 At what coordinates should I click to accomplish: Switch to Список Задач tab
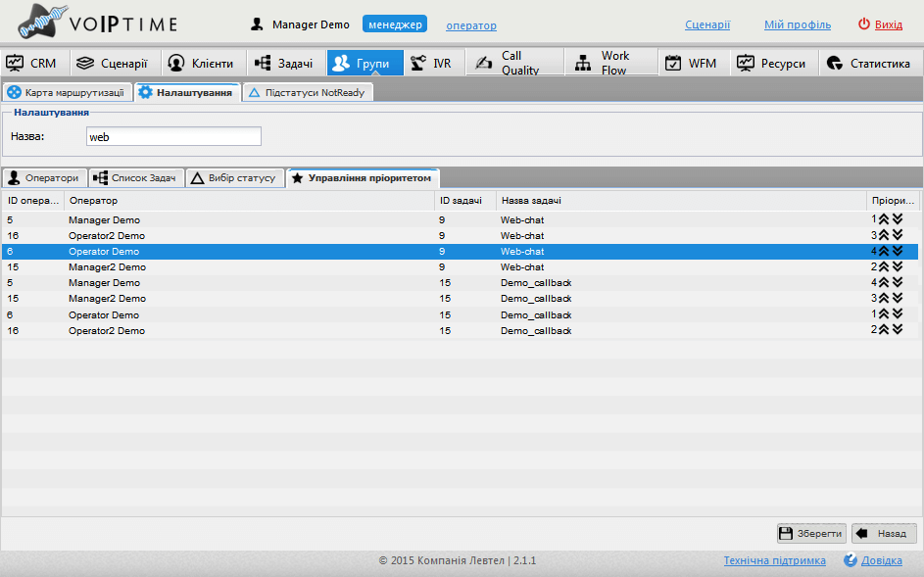point(136,178)
